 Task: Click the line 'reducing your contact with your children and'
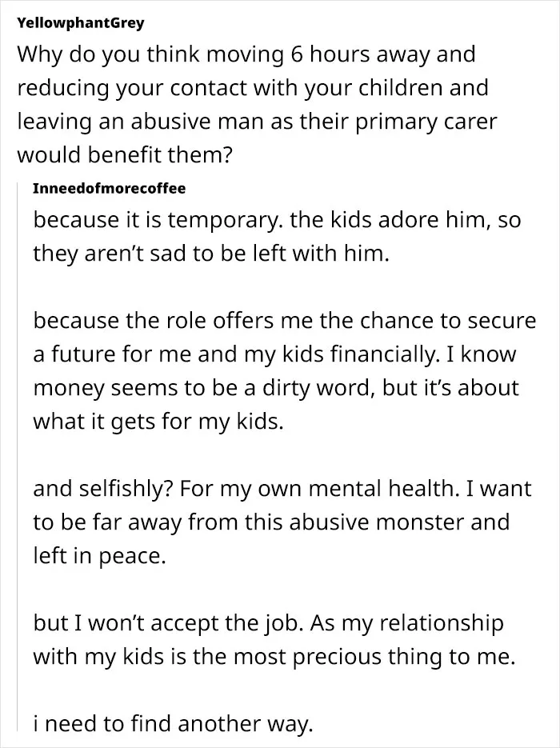click(253, 88)
